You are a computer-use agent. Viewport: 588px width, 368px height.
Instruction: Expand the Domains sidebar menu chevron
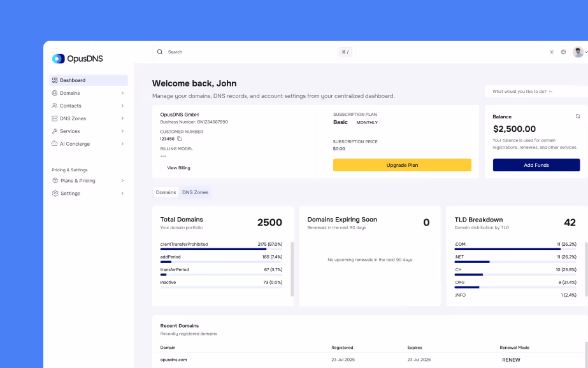click(x=122, y=93)
